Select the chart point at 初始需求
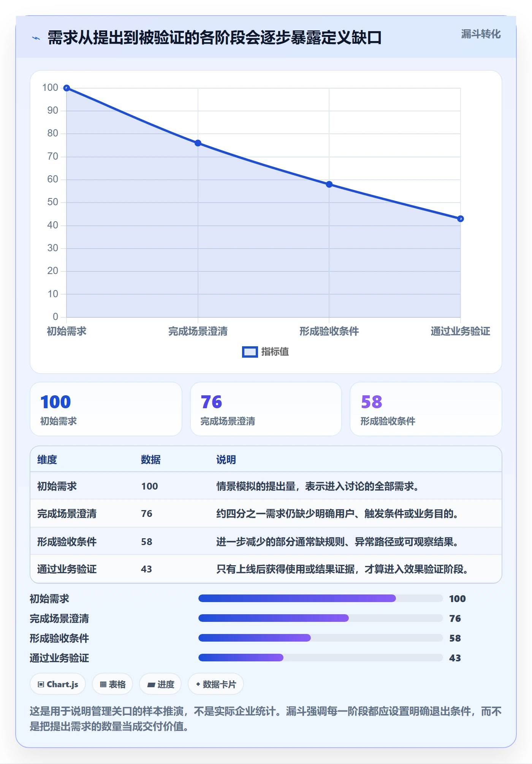The image size is (532, 764). 66,88
